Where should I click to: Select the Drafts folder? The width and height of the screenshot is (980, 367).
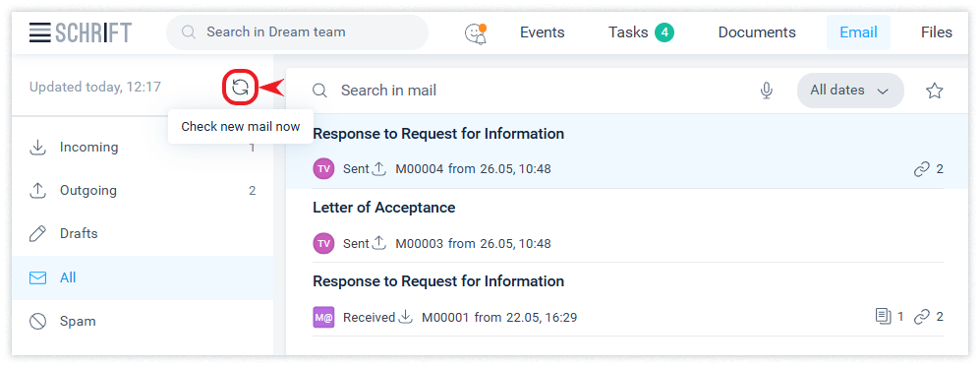tap(143, 234)
